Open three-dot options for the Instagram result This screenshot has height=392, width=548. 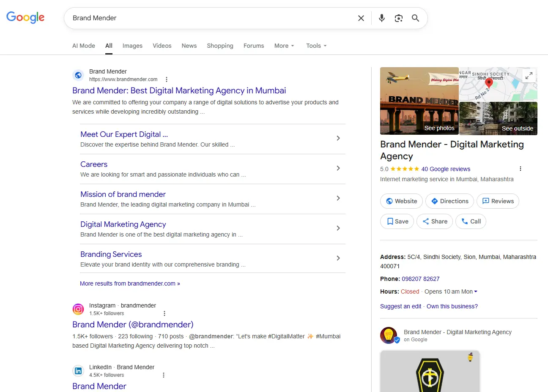(x=164, y=313)
